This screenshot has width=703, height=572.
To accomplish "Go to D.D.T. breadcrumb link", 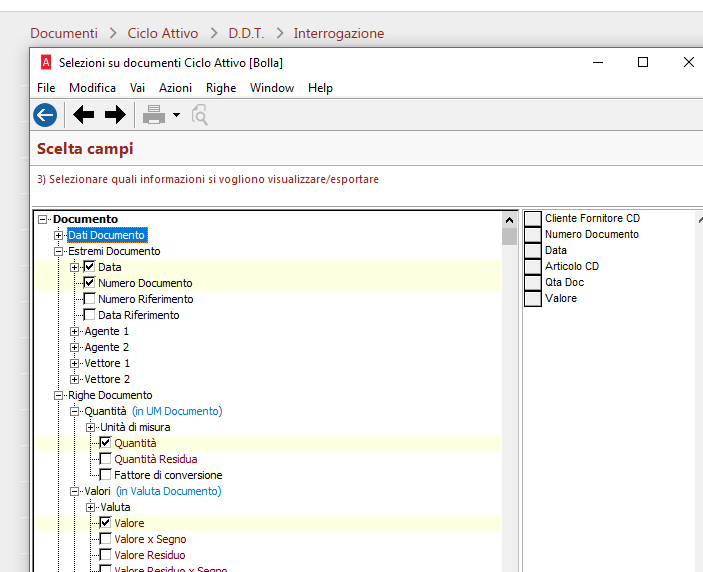I will pos(246,33).
